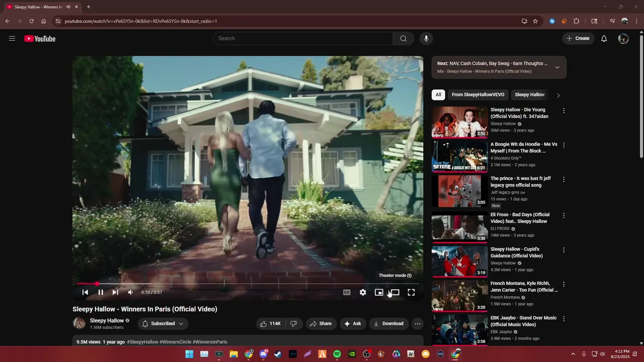The height and width of the screenshot is (362, 644).
Task: Focus the YouTube search input field
Action: tap(303, 39)
